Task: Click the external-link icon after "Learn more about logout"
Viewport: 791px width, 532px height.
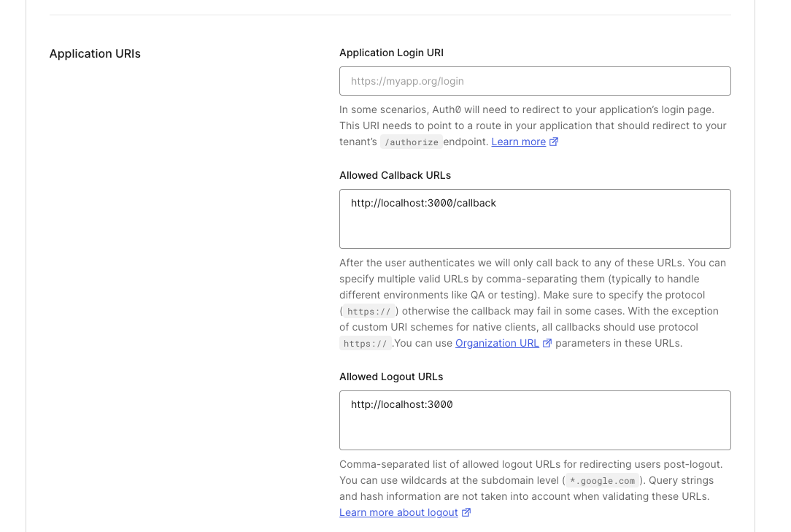Action: (x=466, y=512)
